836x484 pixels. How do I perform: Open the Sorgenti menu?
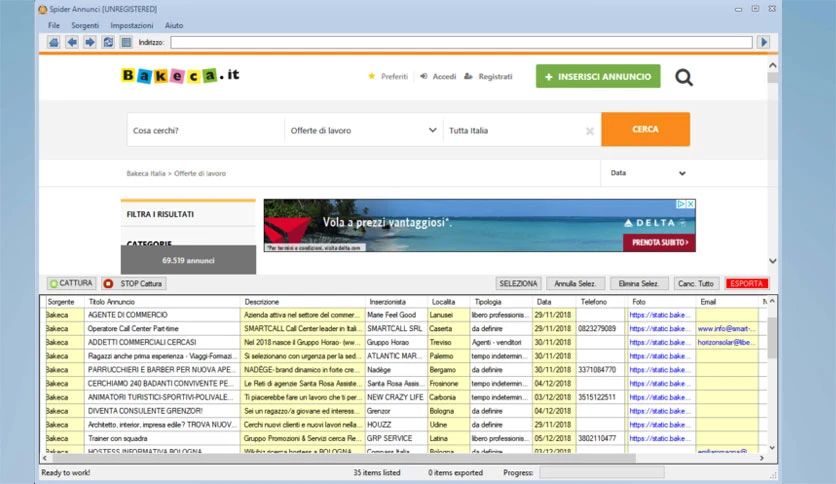pos(85,25)
